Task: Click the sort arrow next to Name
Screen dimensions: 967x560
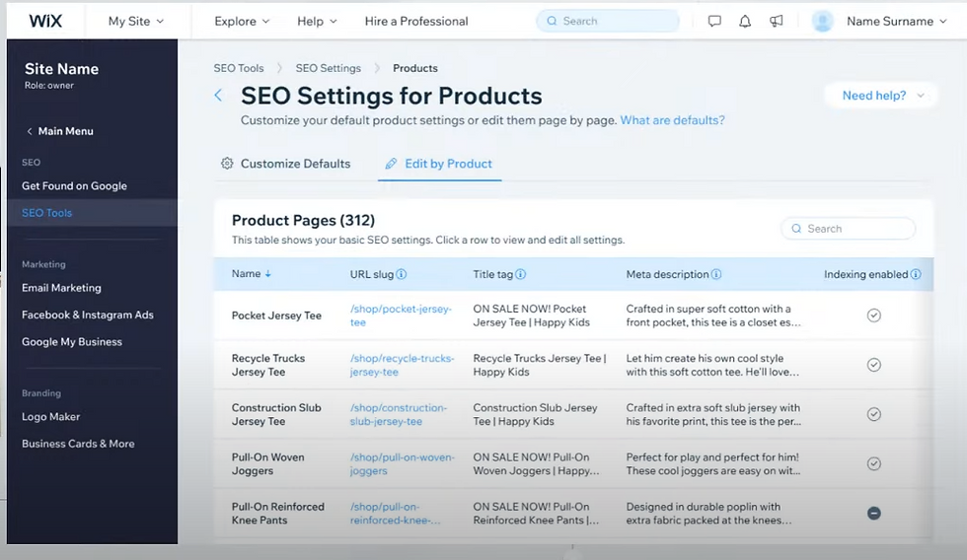Action: [268, 274]
